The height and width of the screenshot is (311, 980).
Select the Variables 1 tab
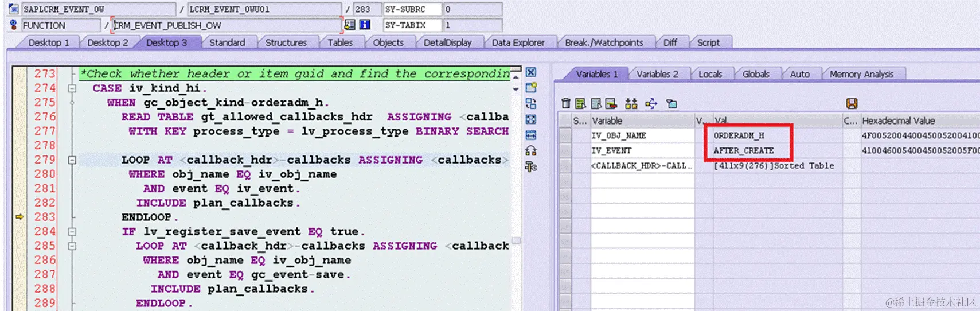tap(597, 74)
